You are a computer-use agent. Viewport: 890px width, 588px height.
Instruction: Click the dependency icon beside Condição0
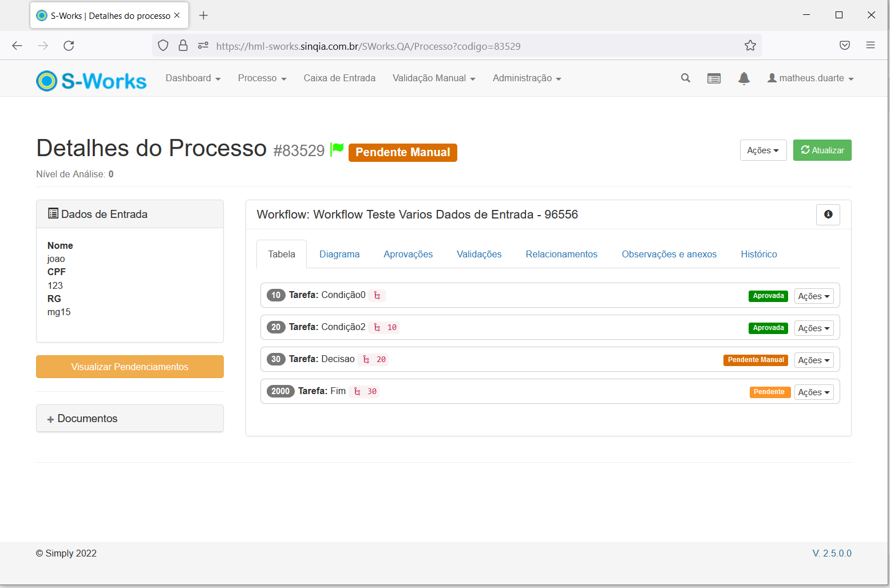click(x=377, y=296)
